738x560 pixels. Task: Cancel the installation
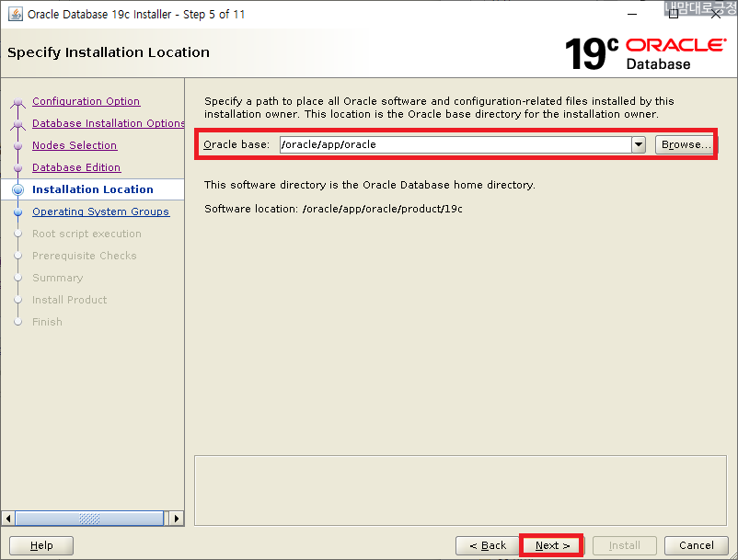(x=696, y=545)
